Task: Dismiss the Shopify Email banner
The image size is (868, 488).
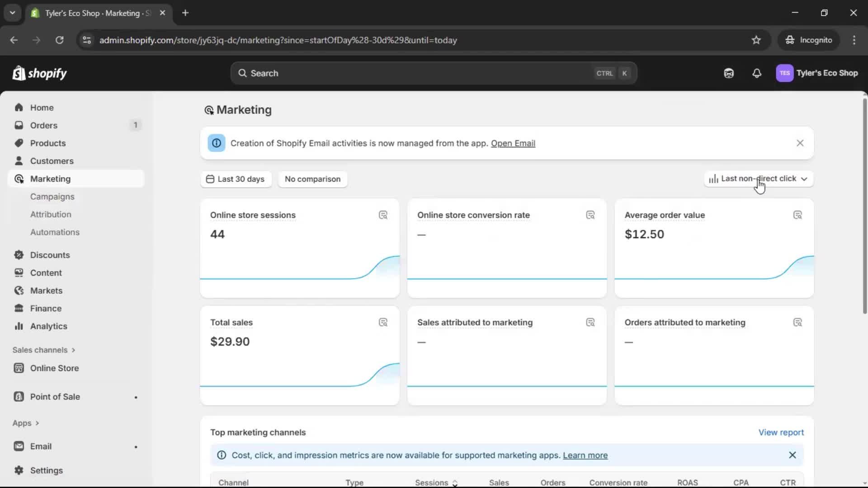Action: click(x=800, y=143)
